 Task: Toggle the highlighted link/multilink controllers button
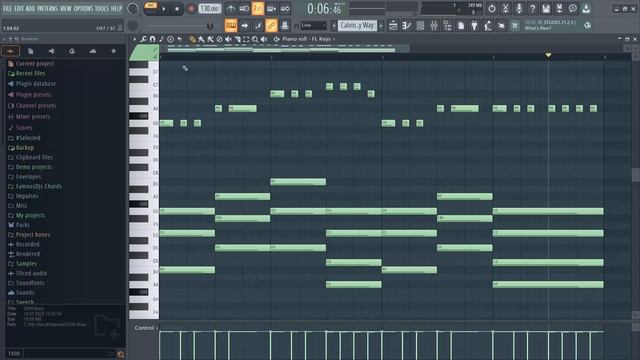coord(271,26)
